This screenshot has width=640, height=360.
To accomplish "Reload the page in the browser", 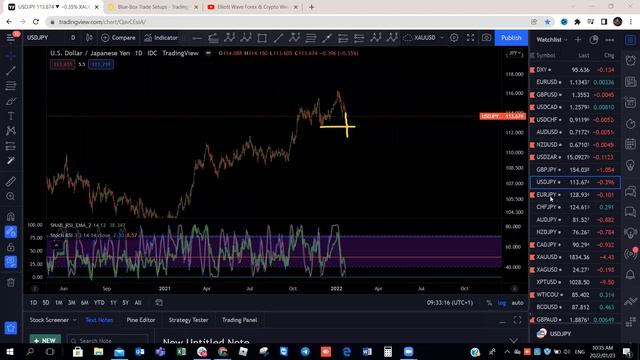I will 36,22.
